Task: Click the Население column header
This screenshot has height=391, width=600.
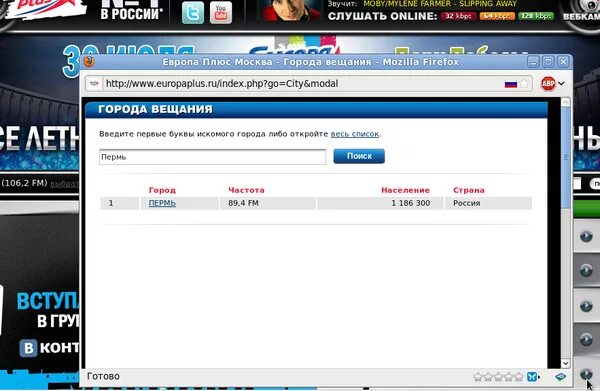Action: click(405, 190)
